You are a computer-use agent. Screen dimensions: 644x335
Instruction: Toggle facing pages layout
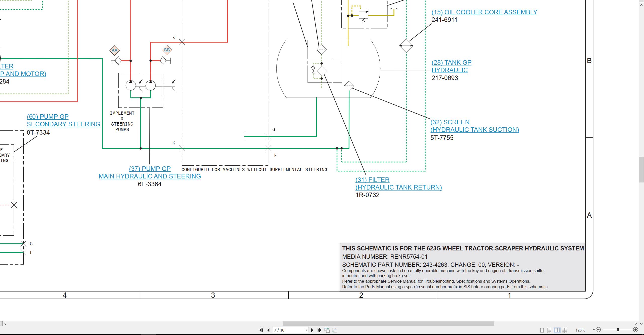click(557, 330)
